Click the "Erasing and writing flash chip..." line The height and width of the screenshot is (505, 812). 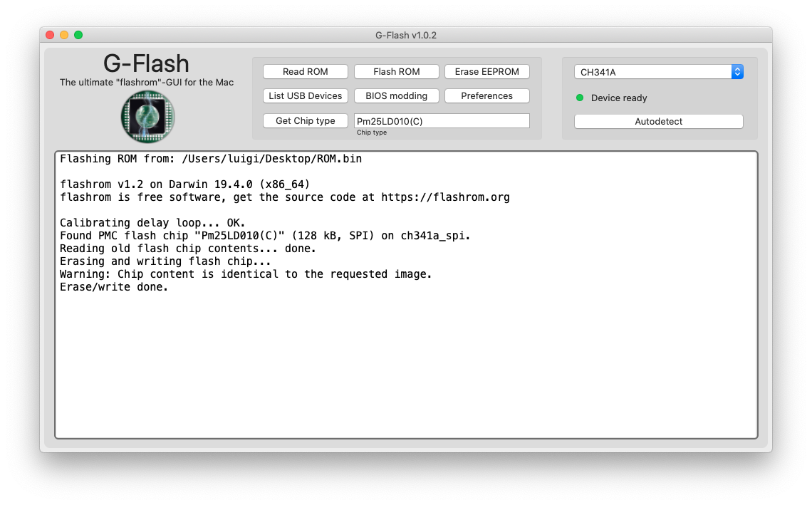tap(165, 261)
